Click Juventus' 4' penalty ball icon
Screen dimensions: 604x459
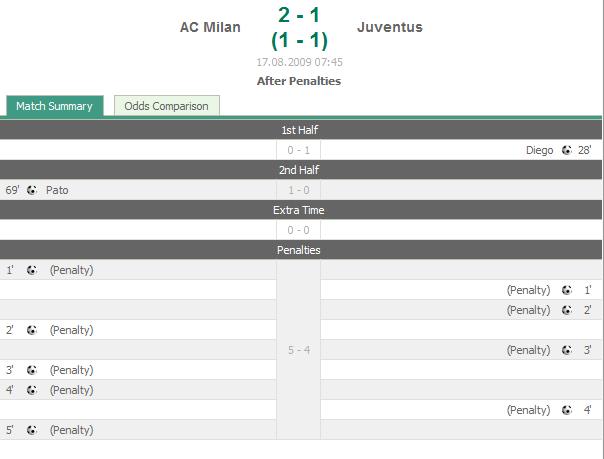point(566,410)
